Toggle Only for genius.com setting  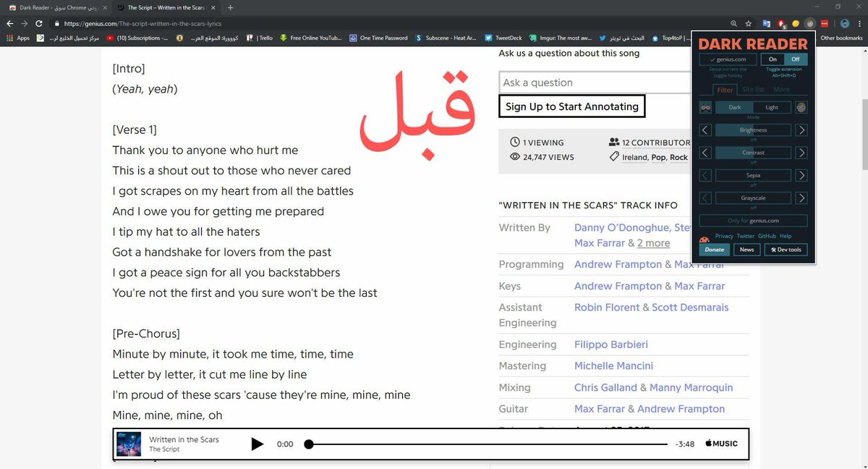tap(753, 221)
